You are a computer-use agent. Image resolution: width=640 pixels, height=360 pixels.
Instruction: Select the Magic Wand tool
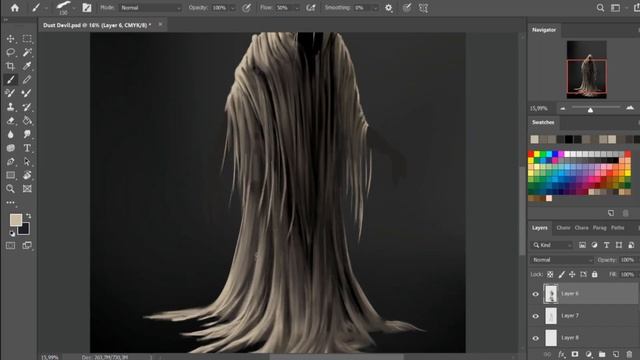tap(27, 52)
